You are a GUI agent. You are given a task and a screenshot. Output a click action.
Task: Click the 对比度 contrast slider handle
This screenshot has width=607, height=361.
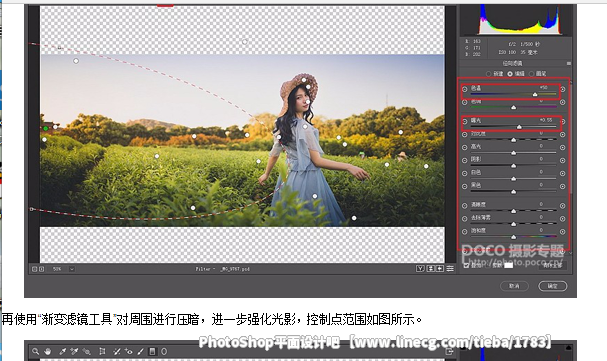pyautogui.click(x=514, y=140)
